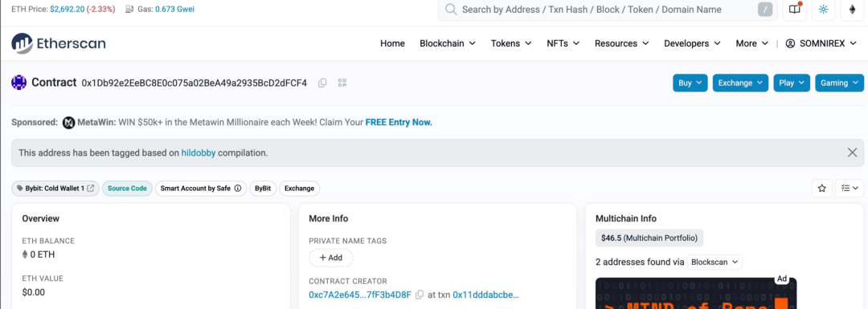Copy the contract address to clipboard
The width and height of the screenshot is (868, 309).
click(322, 83)
